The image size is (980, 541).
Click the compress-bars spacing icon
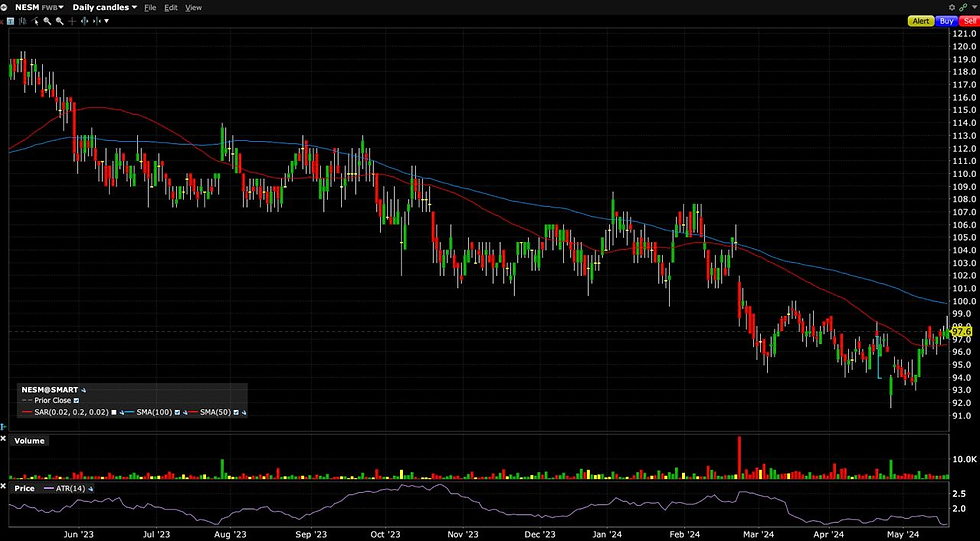tap(97, 21)
